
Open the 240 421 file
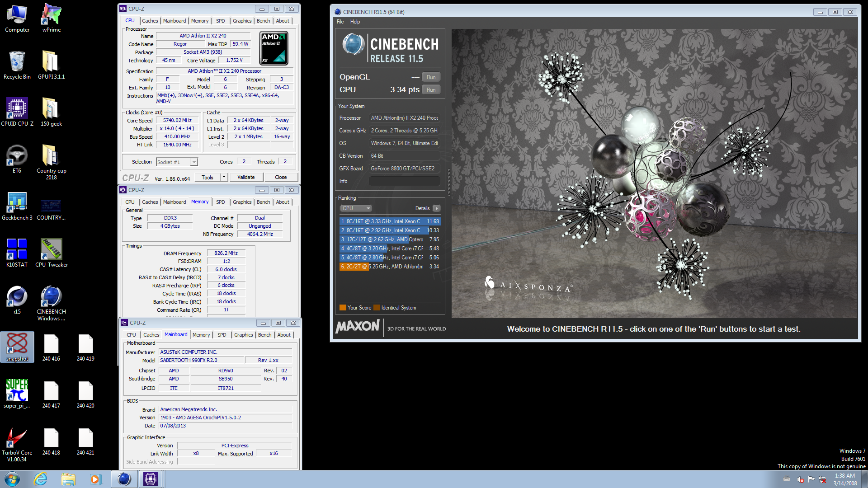coord(86,441)
